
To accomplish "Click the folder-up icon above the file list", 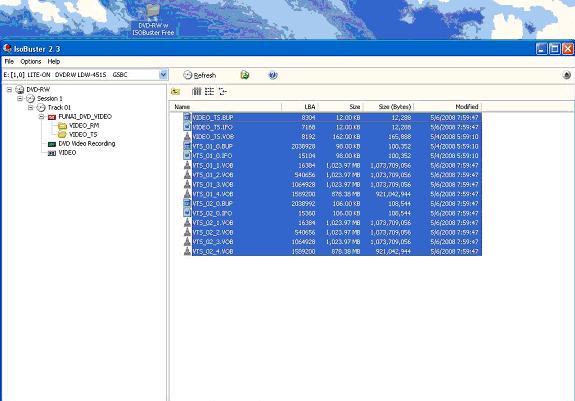I will tap(176, 91).
